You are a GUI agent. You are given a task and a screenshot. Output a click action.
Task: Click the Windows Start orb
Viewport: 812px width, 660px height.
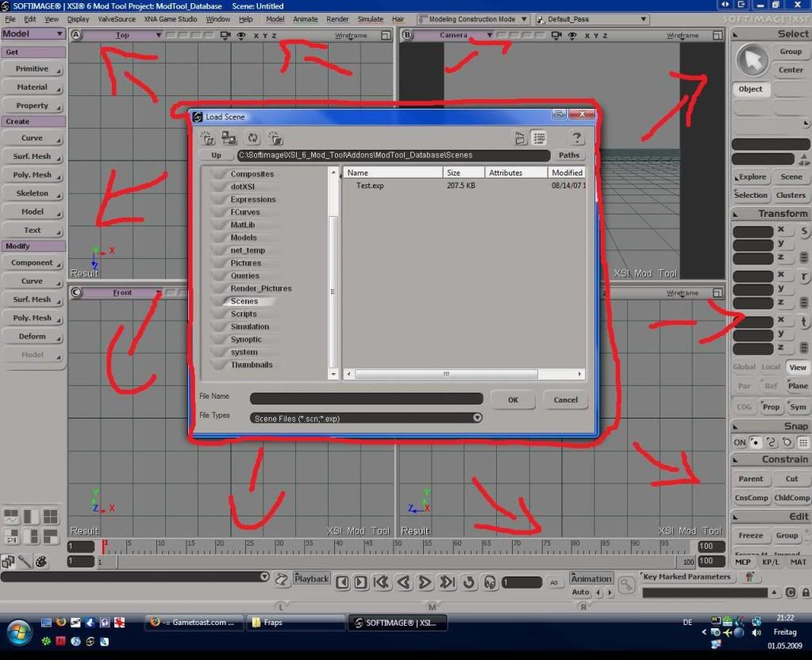pyautogui.click(x=19, y=631)
